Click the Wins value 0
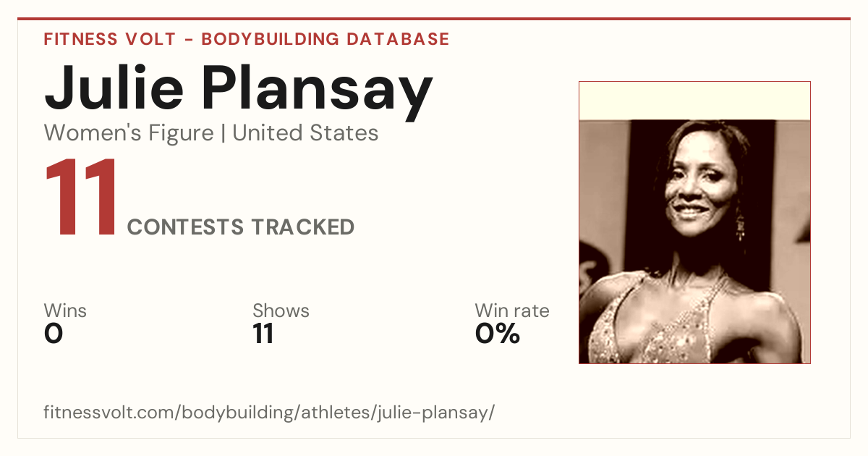Screen dimensions: 868x456 coord(54,334)
